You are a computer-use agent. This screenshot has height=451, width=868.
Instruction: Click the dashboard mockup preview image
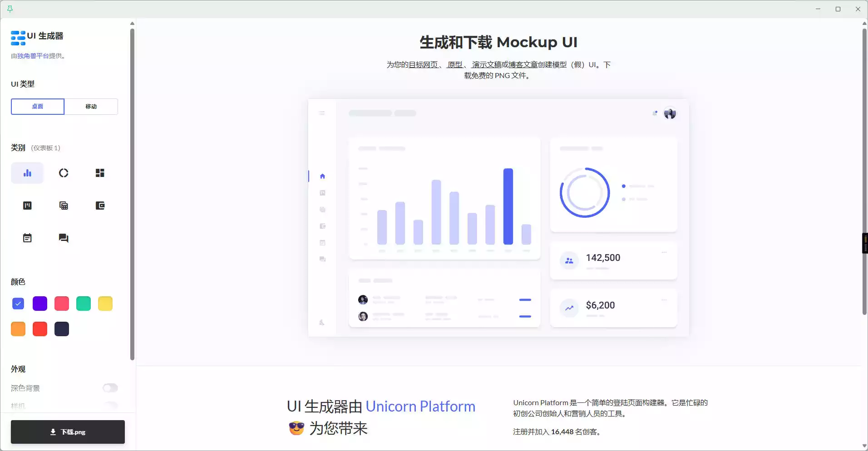tap(498, 218)
